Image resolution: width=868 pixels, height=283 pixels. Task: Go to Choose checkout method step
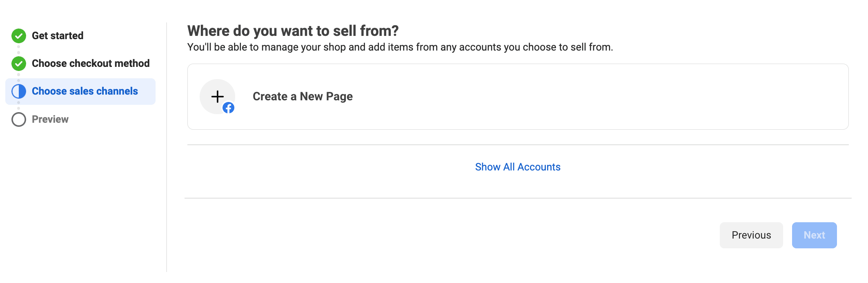pyautogui.click(x=91, y=64)
